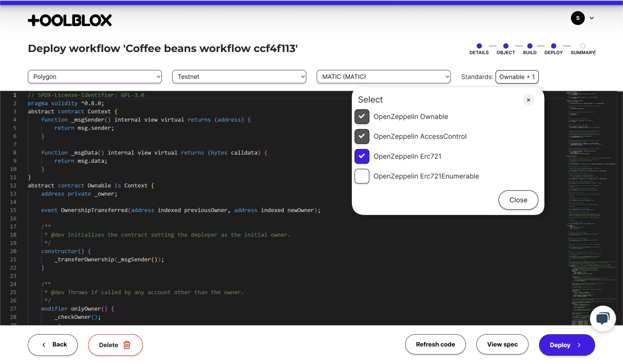Open the chat support widget
623x364 pixels.
pos(603,318)
